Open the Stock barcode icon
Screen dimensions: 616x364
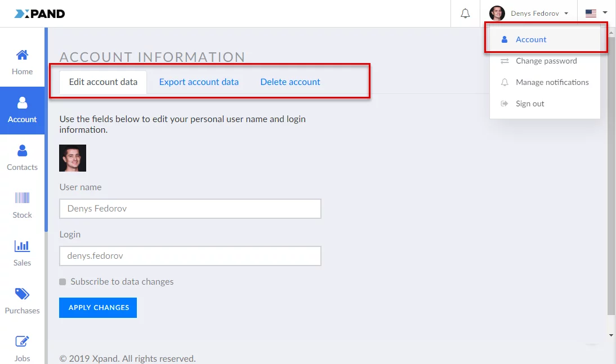click(x=22, y=198)
